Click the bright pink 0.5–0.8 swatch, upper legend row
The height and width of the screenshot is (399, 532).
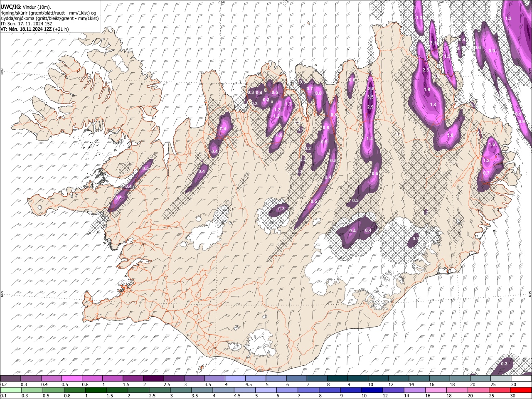pos(71,378)
